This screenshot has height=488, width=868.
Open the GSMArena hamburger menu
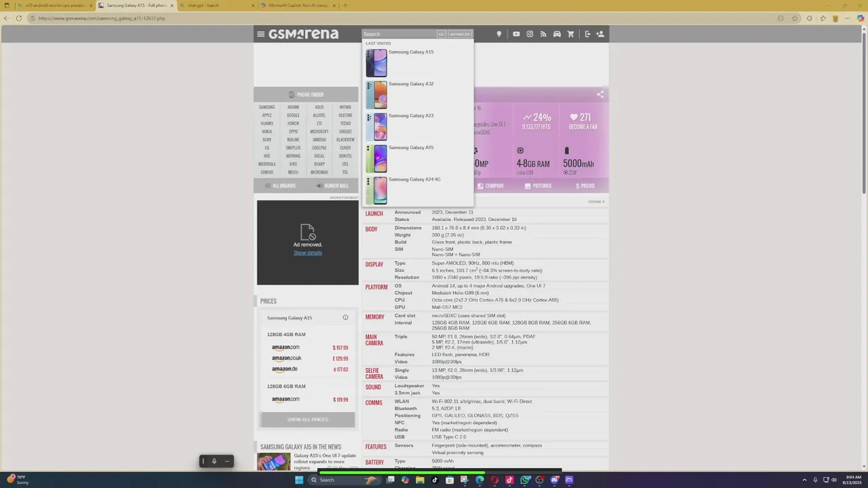click(x=260, y=34)
